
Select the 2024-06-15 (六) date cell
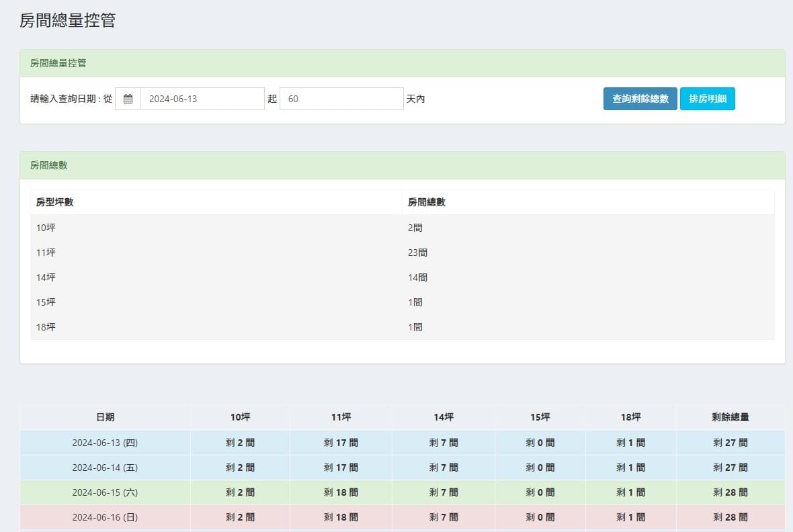coord(105,492)
